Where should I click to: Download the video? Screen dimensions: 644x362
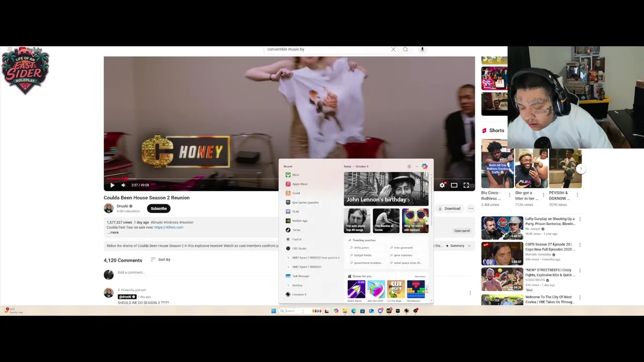coord(449,209)
